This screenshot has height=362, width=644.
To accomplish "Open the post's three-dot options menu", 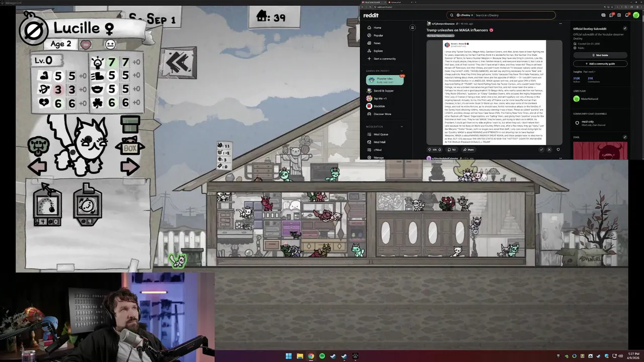I will [x=560, y=24].
